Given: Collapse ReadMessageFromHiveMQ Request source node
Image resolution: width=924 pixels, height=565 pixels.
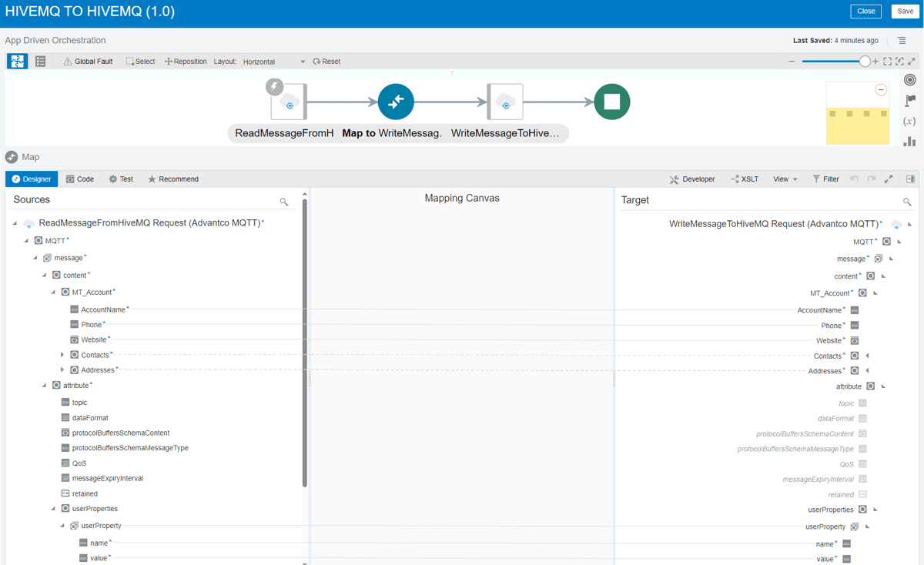Looking at the screenshot, I should click(x=15, y=223).
